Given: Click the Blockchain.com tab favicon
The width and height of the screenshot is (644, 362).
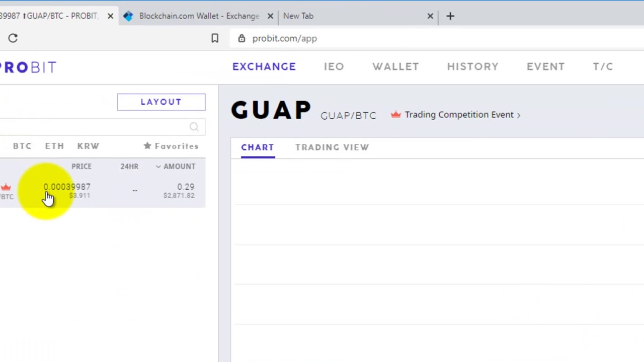Looking at the screenshot, I should [x=128, y=16].
